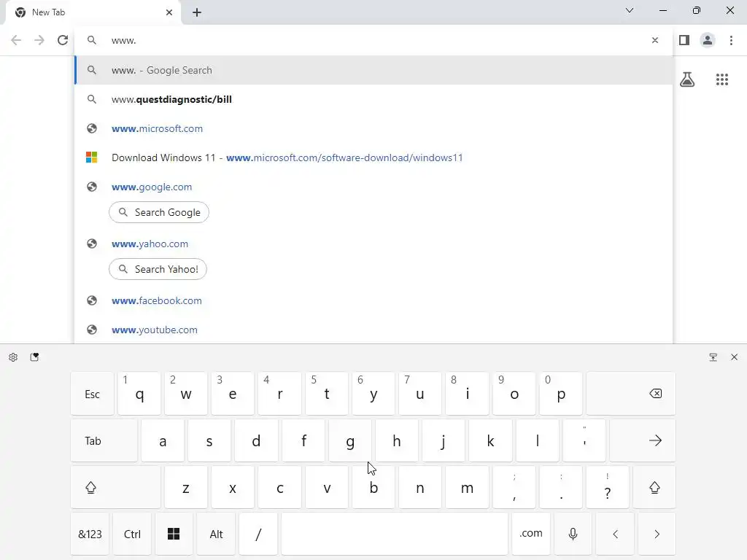Open the Chrome side panel icon
The image size is (747, 560).
pos(684,40)
